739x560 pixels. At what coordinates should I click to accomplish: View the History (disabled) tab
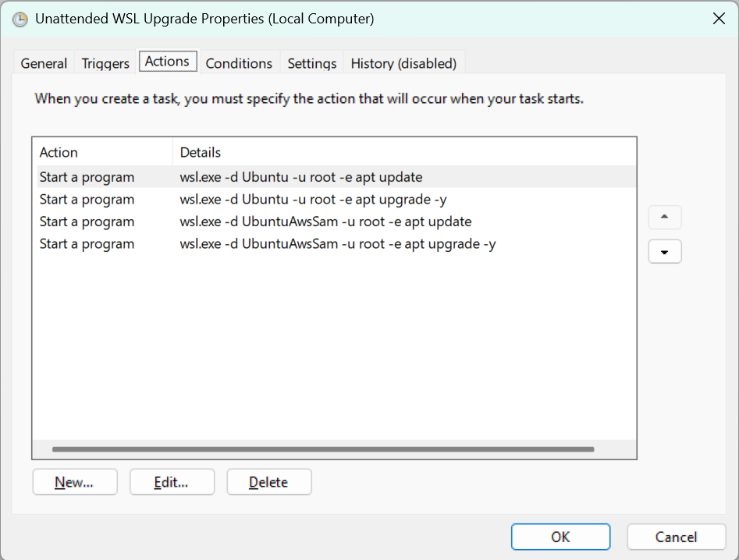[x=404, y=63]
